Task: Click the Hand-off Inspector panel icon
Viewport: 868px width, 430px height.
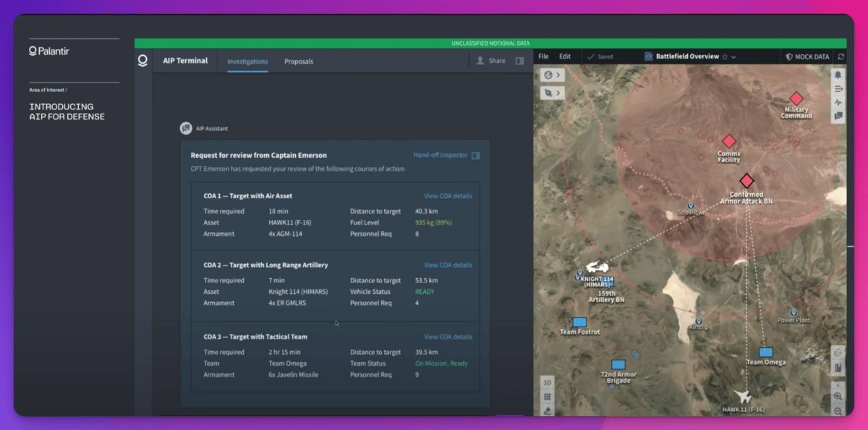Action: click(x=476, y=155)
